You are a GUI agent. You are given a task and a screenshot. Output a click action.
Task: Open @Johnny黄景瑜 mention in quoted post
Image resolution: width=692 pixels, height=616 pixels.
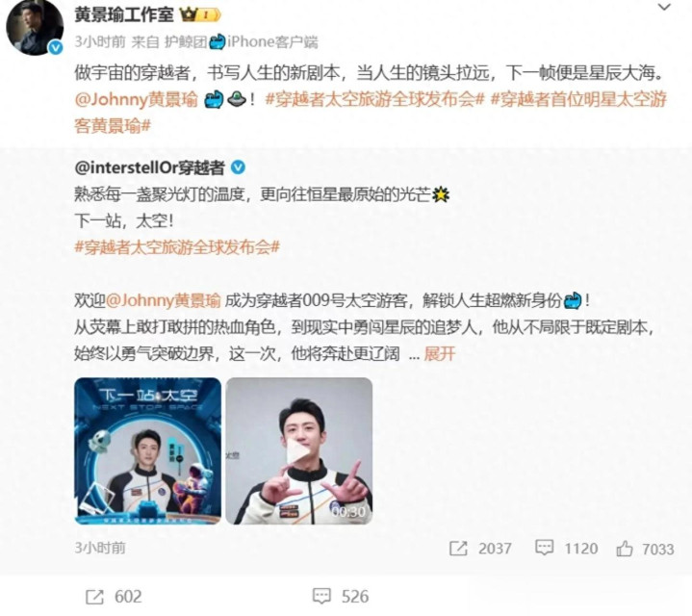(164, 300)
